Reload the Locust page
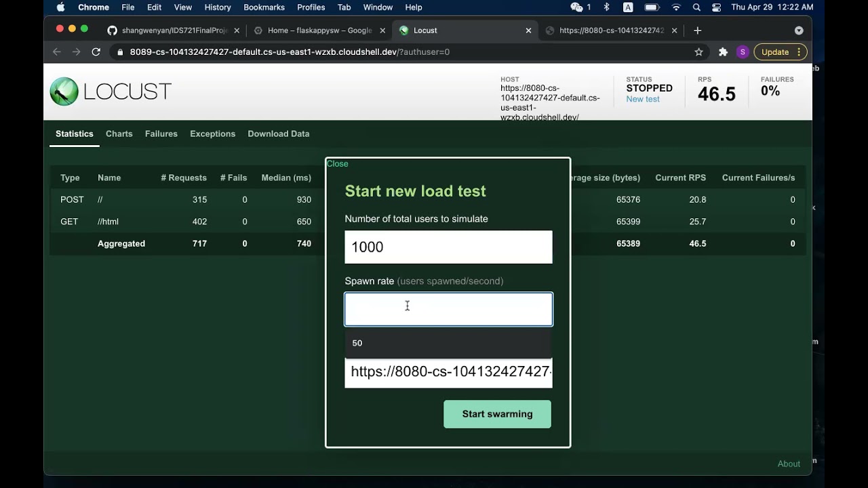The height and width of the screenshot is (488, 868). pyautogui.click(x=96, y=52)
